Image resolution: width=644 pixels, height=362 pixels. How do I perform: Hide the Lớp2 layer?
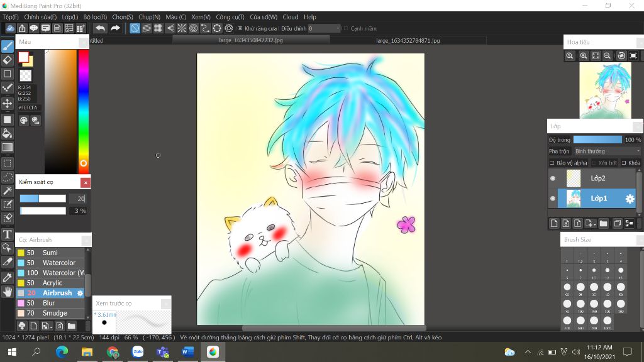553,178
